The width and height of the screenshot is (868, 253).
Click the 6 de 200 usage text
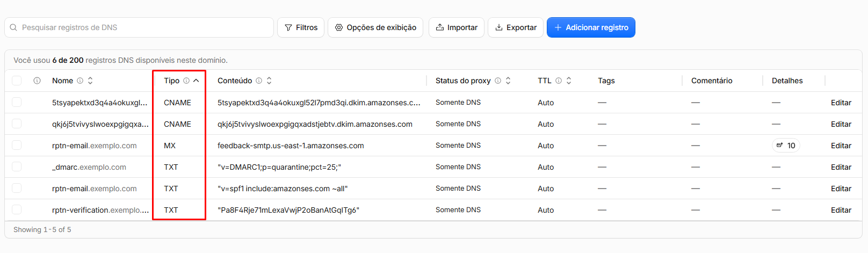[x=68, y=60]
